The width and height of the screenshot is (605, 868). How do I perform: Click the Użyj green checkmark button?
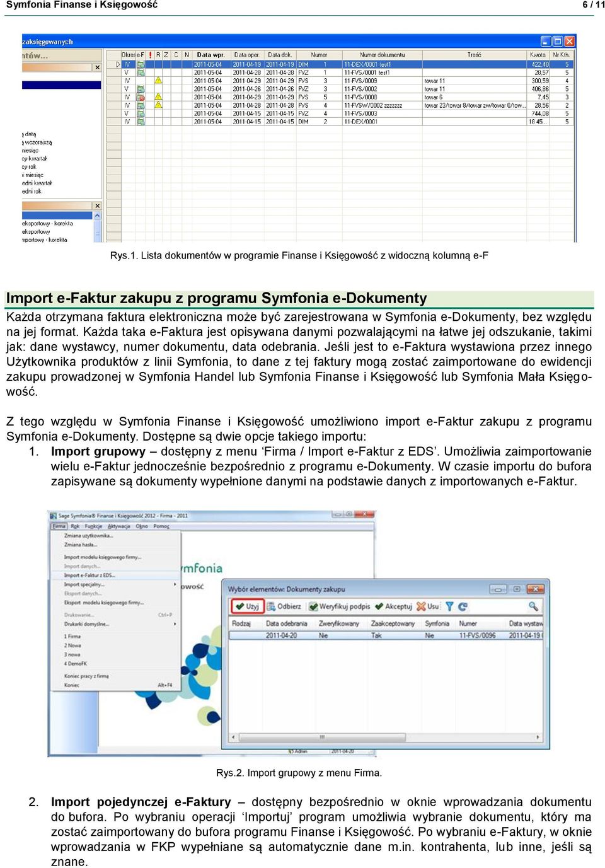[248, 606]
